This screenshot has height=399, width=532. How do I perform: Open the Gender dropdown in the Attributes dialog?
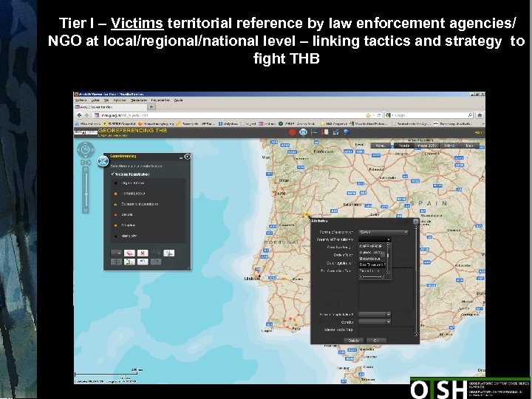[375, 322]
